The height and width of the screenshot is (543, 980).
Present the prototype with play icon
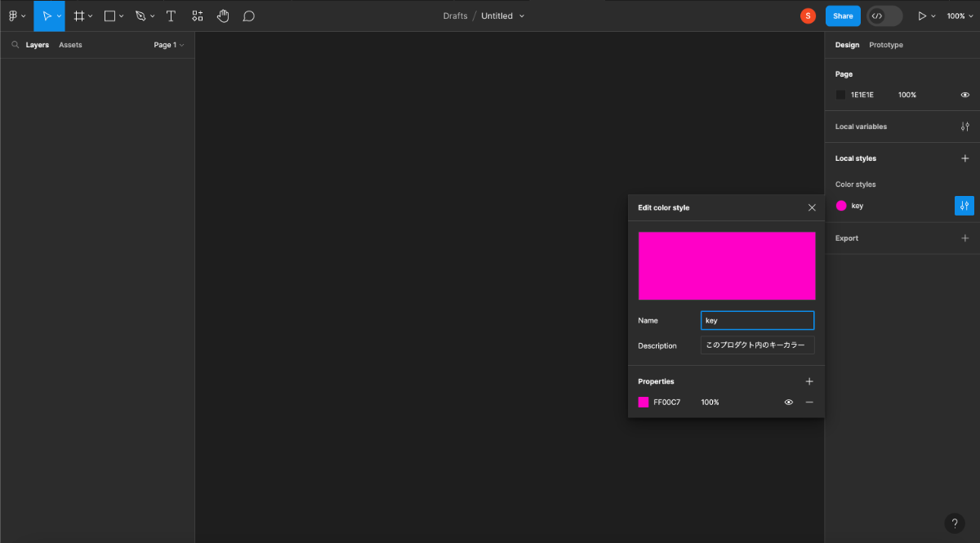923,16
